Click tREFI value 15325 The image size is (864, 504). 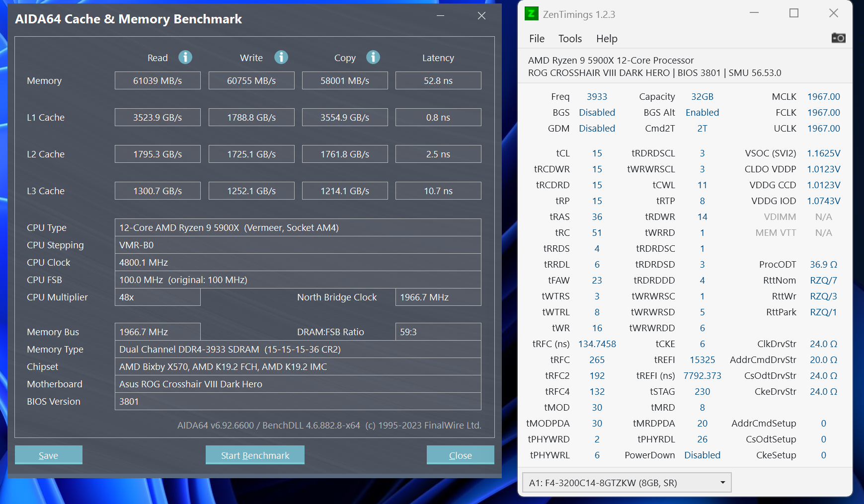702,360
